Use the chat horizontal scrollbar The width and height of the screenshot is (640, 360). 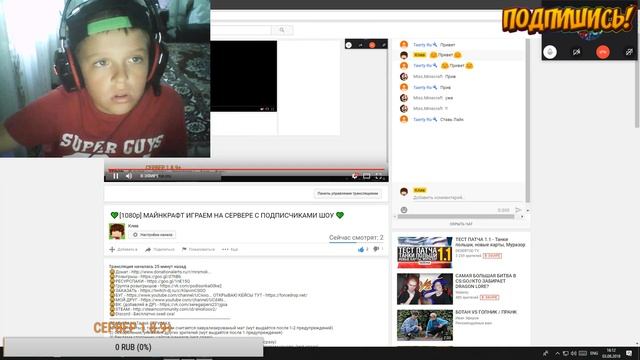click(456, 217)
